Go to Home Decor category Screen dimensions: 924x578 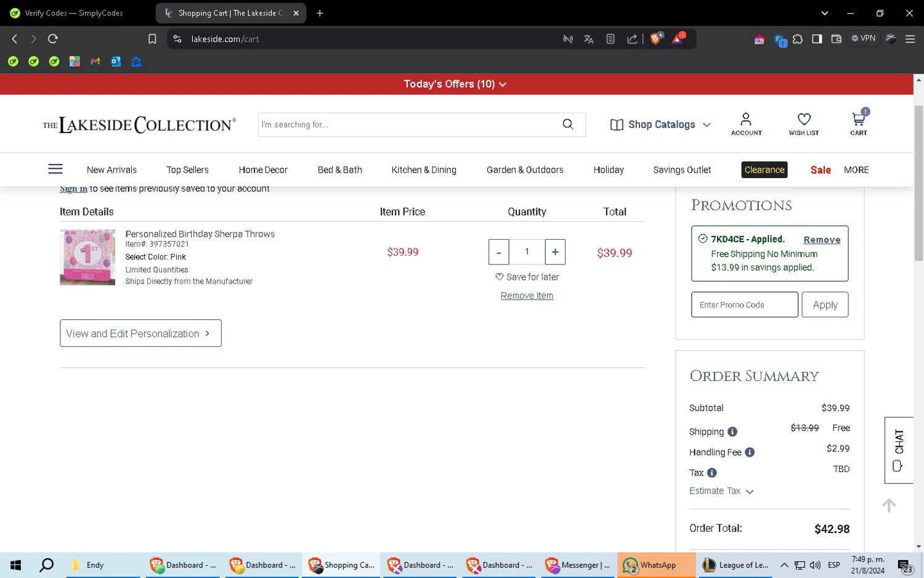[x=263, y=170]
